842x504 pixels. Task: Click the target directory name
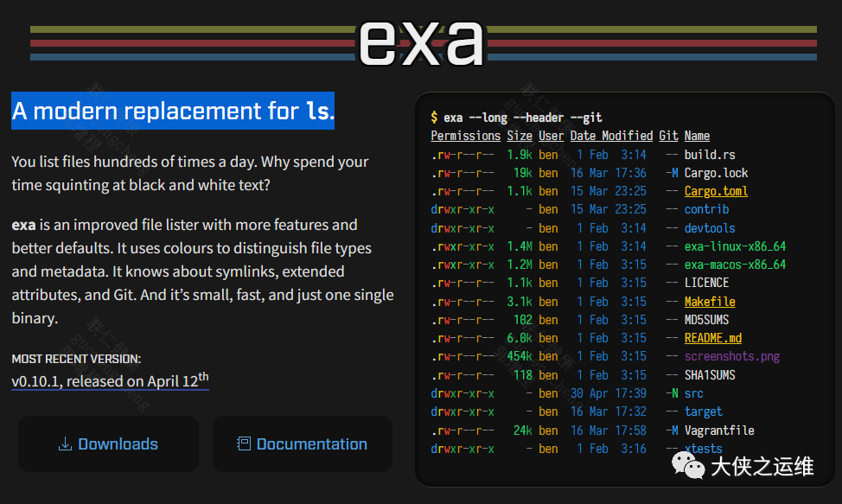[703, 411]
